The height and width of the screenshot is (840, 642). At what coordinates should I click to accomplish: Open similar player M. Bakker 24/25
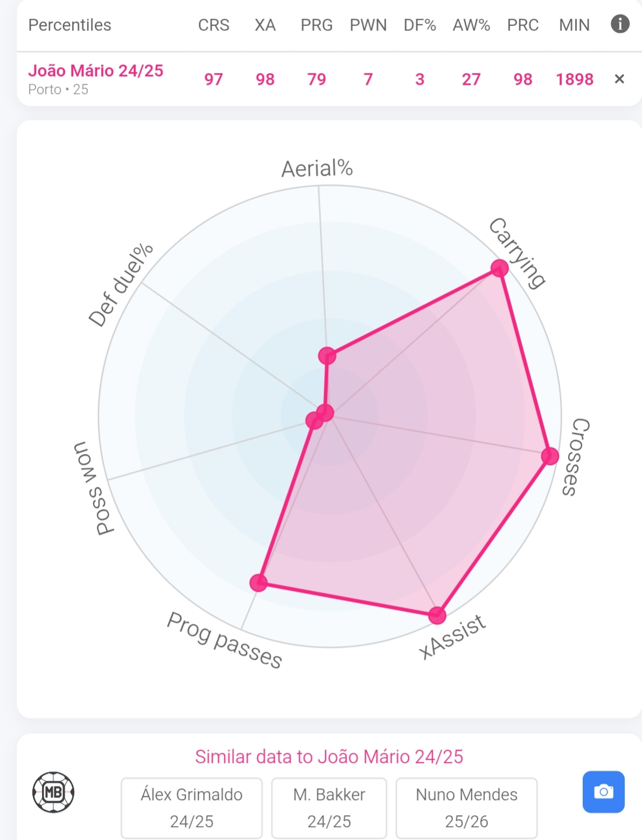click(x=329, y=808)
